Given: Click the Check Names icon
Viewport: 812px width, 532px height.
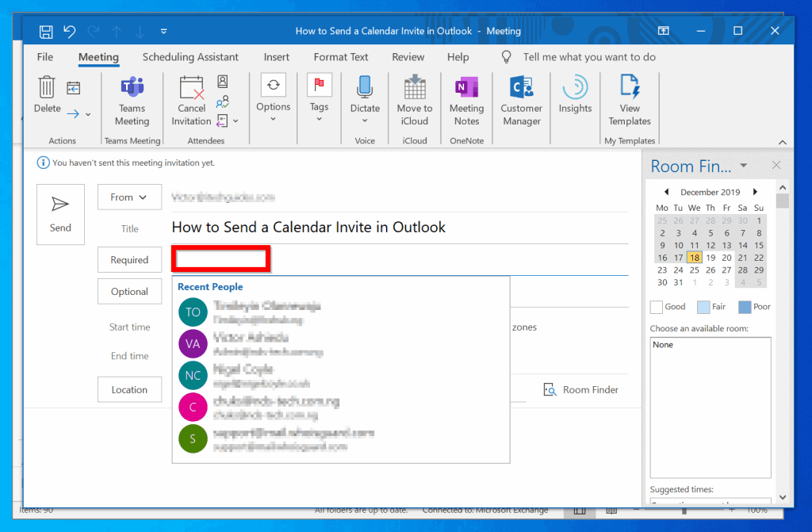Looking at the screenshot, I should (x=223, y=101).
